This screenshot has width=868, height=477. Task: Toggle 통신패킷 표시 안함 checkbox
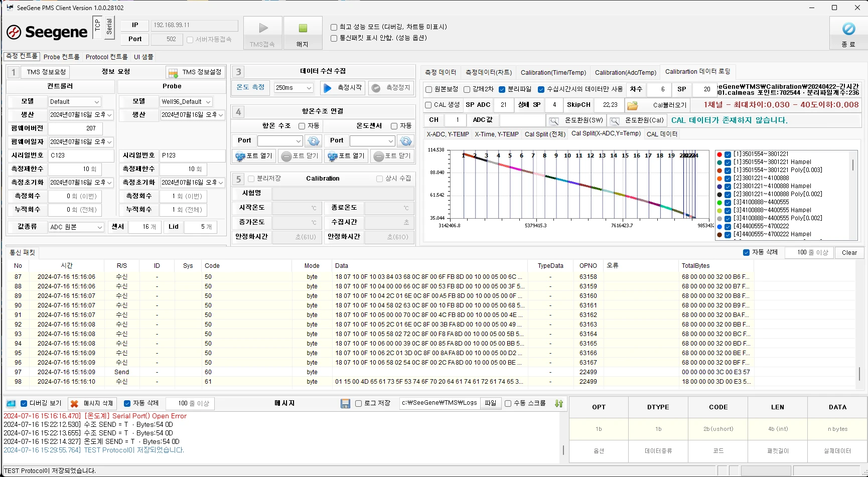point(334,38)
